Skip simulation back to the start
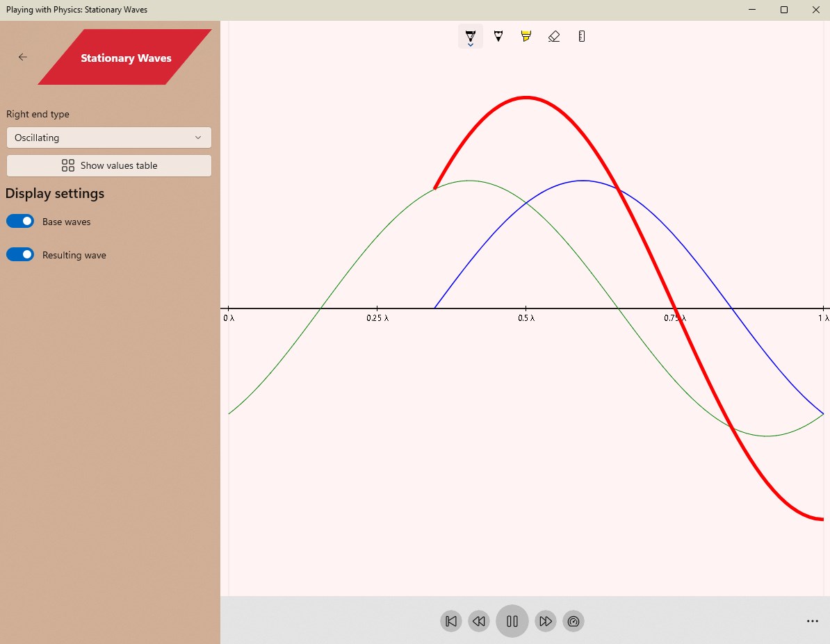Viewport: 830px width, 644px height. 450,621
